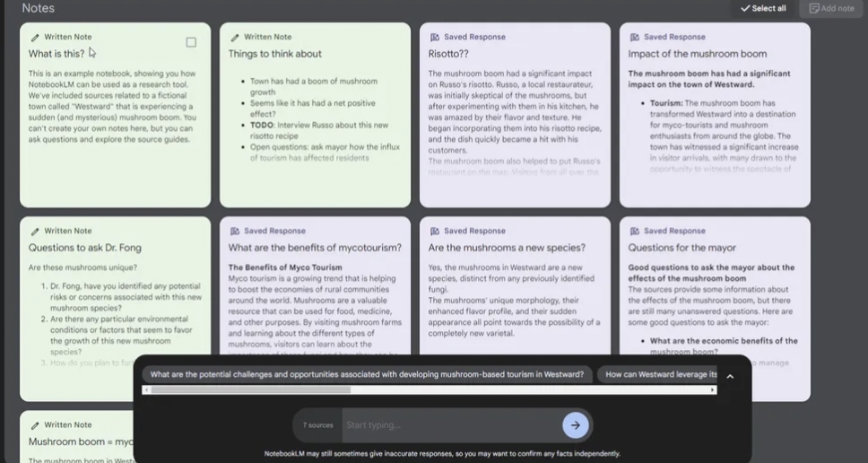Select "How can Westward leverage its" suggestion
The width and height of the screenshot is (868, 463).
click(661, 375)
